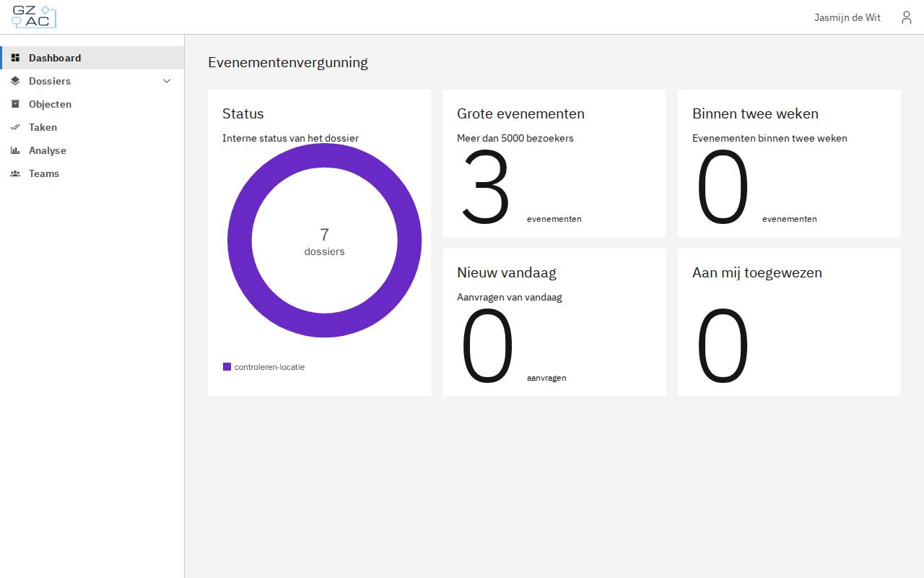Click the Nieuw vandaag card title
924x578 pixels.
click(x=507, y=272)
